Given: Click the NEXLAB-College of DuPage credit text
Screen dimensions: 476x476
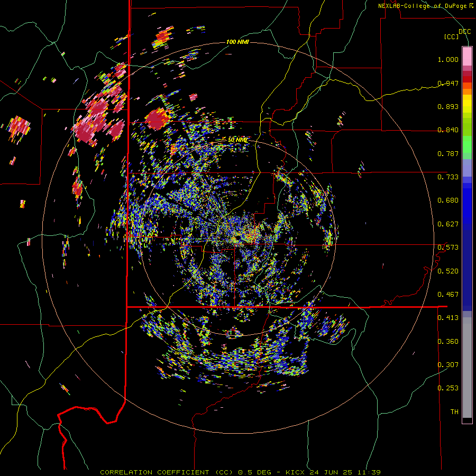Looking at the screenshot, I should click(x=425, y=6).
